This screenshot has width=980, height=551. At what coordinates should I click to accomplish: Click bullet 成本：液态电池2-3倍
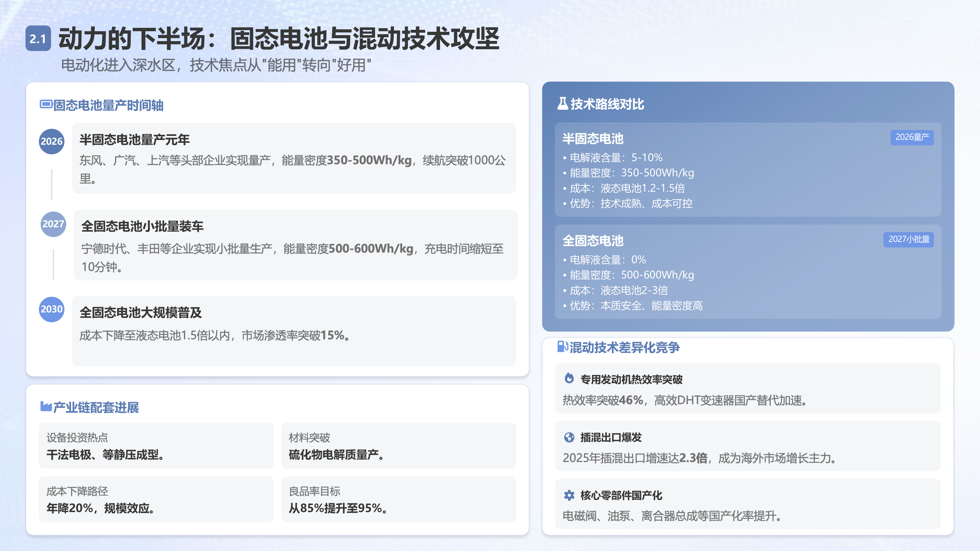coord(615,290)
